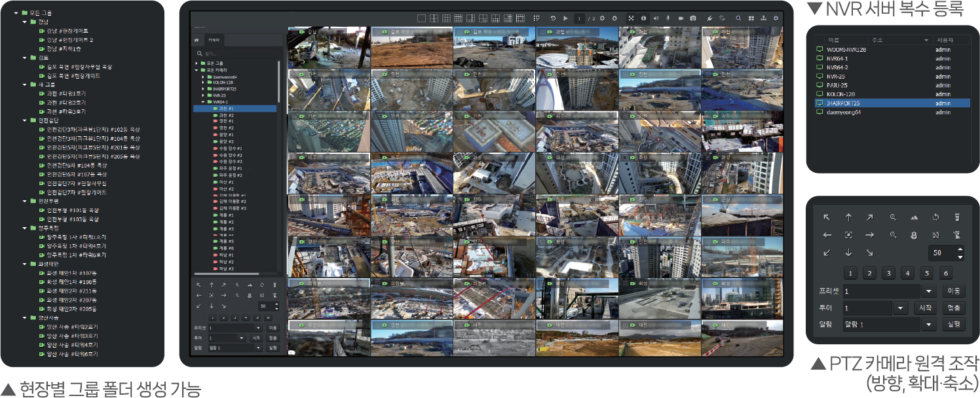The height and width of the screenshot is (398, 980).
Task: Click the camera search field in sidebar
Action: pos(236,54)
